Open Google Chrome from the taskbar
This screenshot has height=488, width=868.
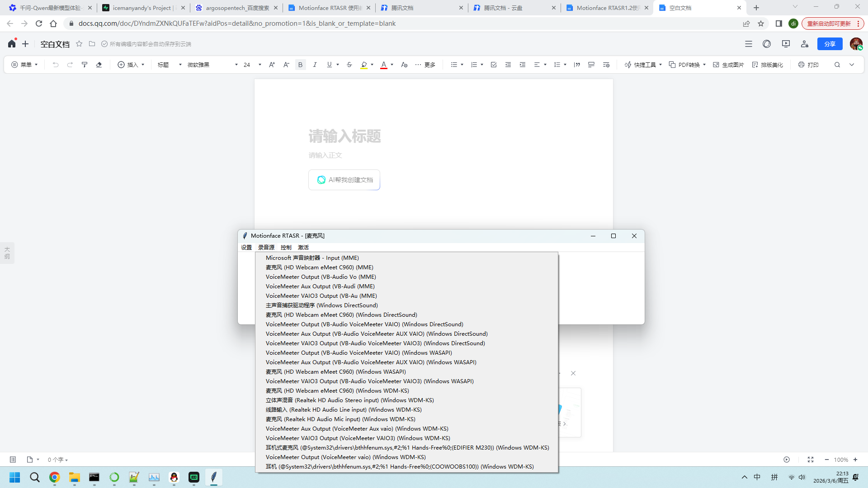55,477
